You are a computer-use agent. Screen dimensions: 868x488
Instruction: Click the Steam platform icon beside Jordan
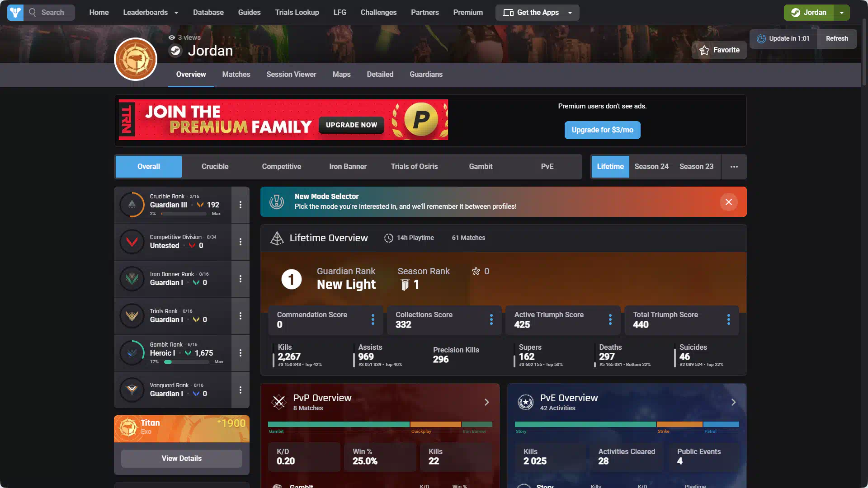coord(175,51)
